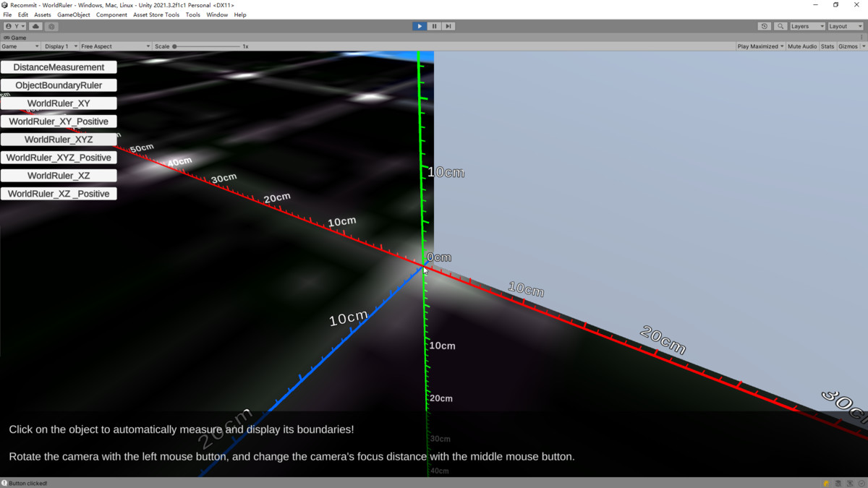Click the Step frame button
Viewport: 868px width, 488px height.
(x=448, y=26)
